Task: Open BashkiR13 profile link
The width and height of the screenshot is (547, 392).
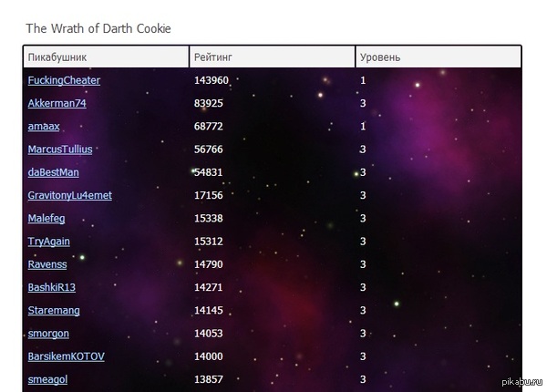Action: click(52, 287)
